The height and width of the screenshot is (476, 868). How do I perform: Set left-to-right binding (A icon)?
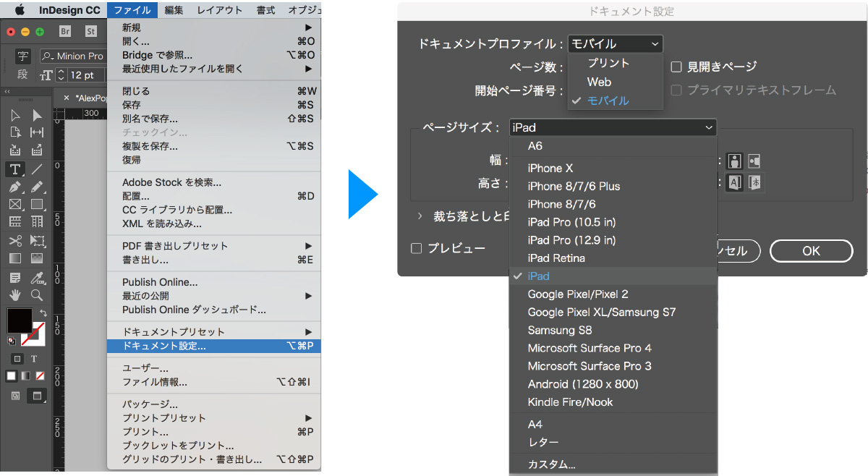pos(735,182)
